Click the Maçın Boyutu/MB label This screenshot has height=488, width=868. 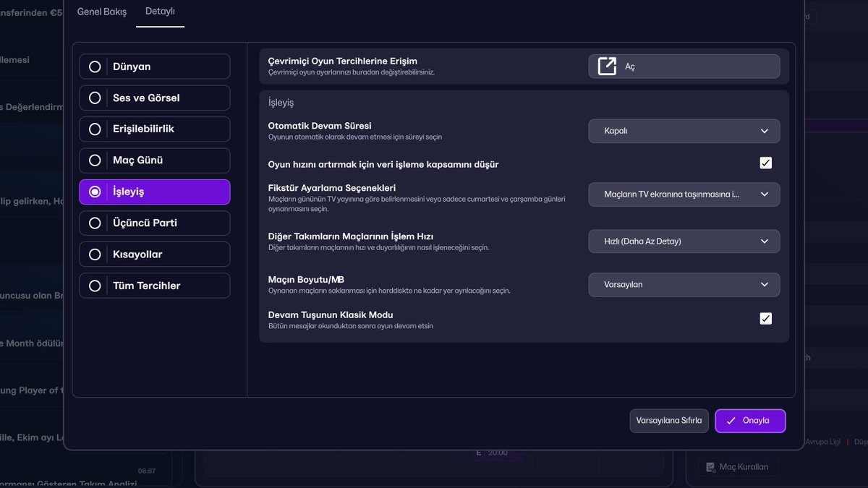(x=306, y=280)
